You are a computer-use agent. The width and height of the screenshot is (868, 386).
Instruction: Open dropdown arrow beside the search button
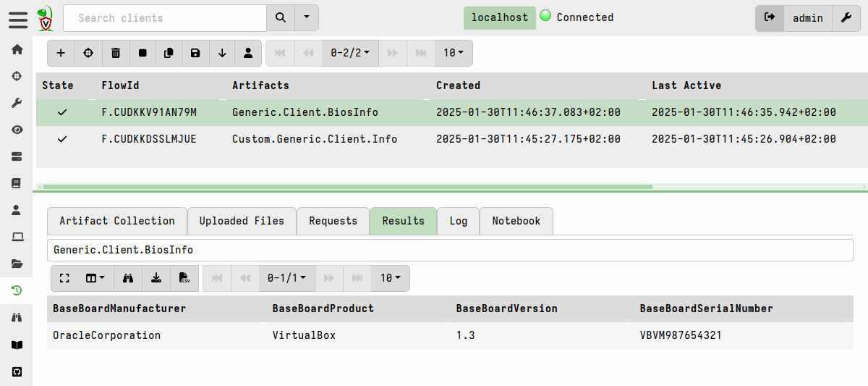(307, 17)
